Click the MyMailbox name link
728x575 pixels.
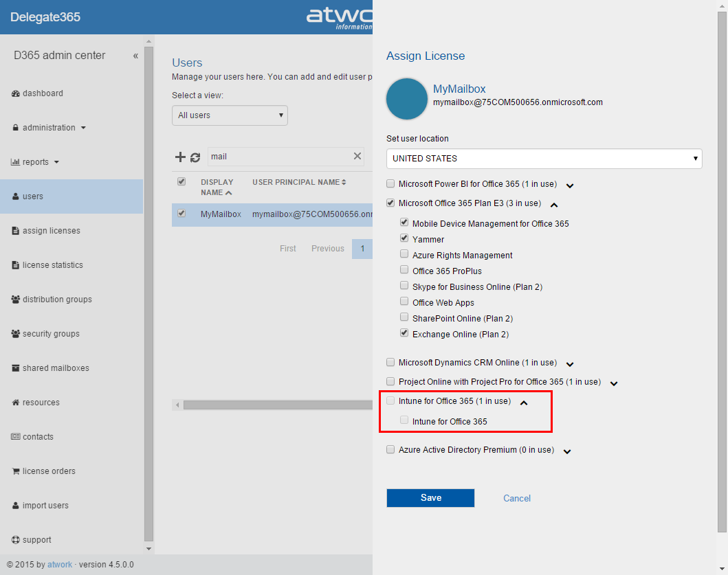(459, 89)
